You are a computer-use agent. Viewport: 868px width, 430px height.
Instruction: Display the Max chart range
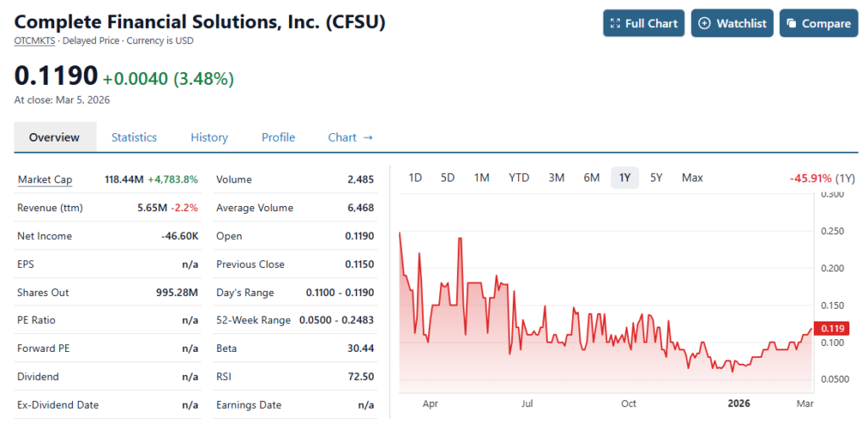pyautogui.click(x=693, y=177)
